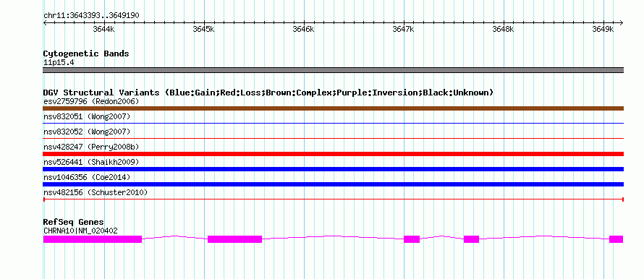Click the DGV Structural Variants track title

(268, 93)
